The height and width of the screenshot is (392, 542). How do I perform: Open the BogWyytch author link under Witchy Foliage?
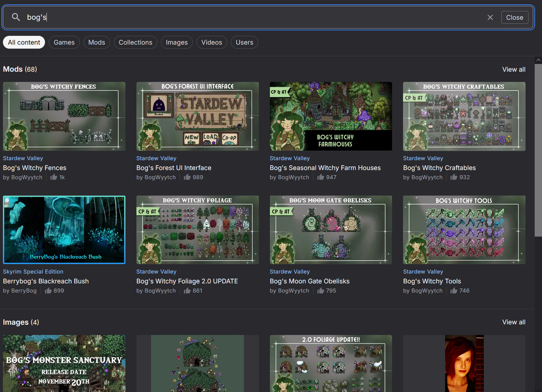(160, 291)
